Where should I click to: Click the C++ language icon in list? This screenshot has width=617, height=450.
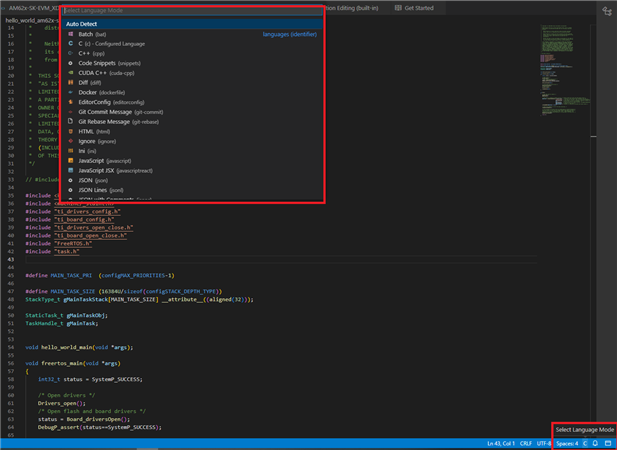pyautogui.click(x=70, y=53)
